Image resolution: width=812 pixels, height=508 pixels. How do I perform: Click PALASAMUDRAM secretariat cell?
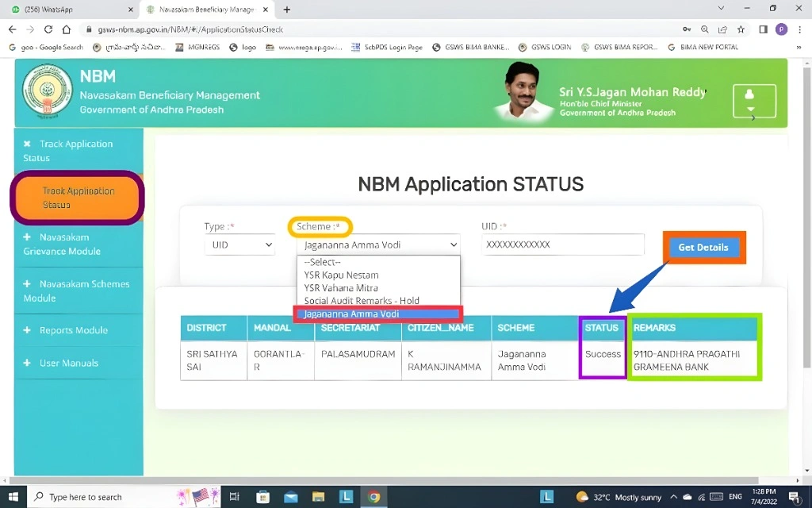click(x=358, y=360)
